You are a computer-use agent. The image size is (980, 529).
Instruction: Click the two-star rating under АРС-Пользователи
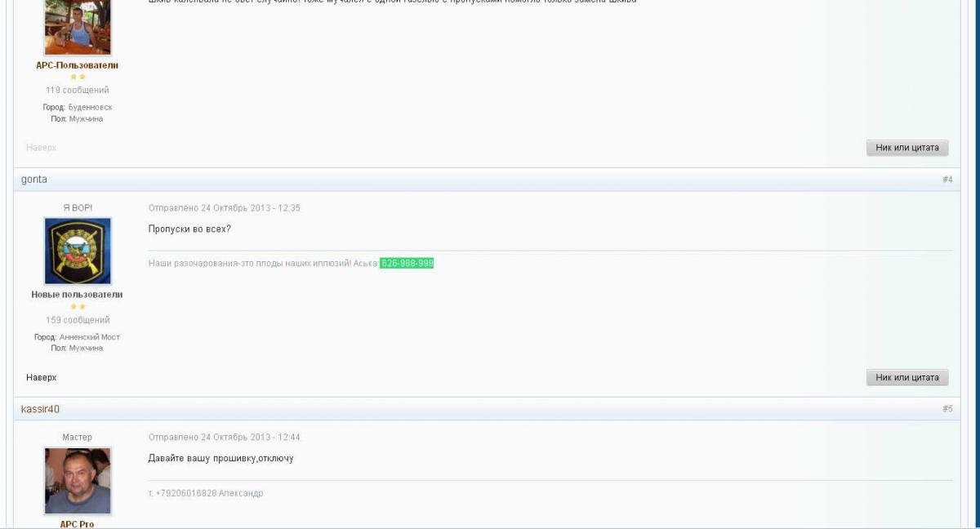[x=78, y=77]
